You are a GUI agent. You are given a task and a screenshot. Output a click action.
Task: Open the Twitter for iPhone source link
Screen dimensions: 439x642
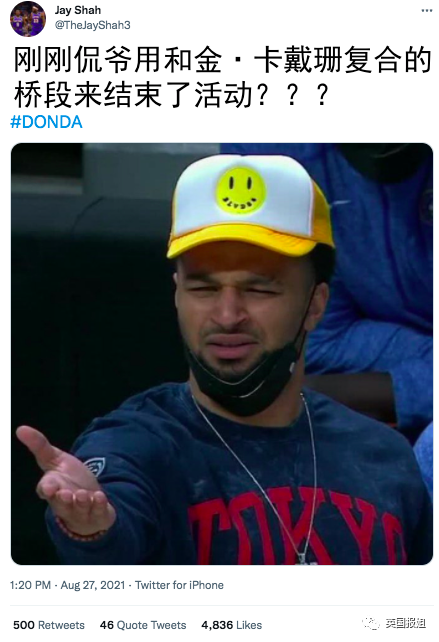point(179,585)
